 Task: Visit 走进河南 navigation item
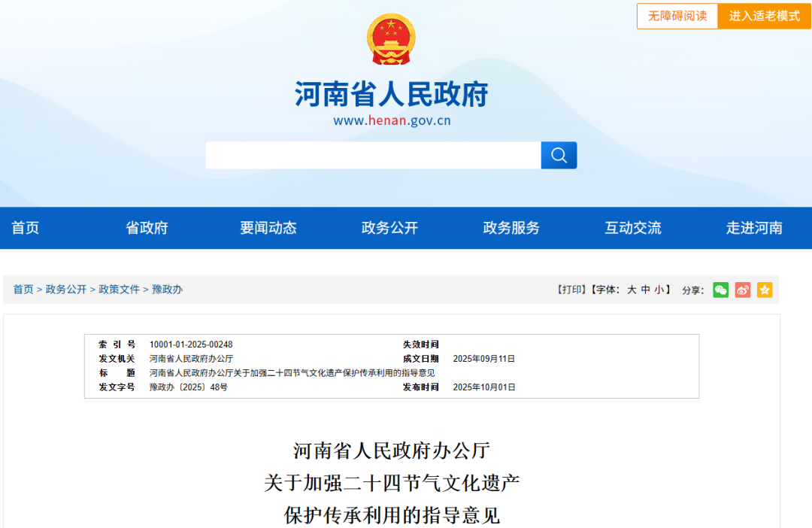(754, 228)
